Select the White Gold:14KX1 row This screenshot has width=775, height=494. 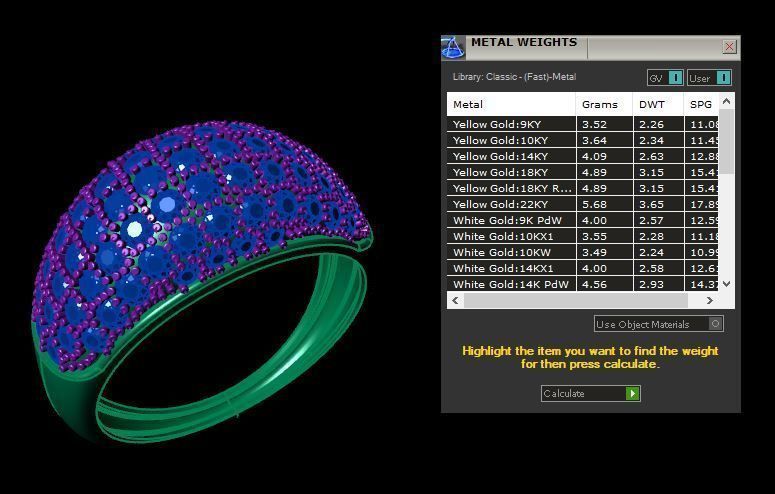583,268
